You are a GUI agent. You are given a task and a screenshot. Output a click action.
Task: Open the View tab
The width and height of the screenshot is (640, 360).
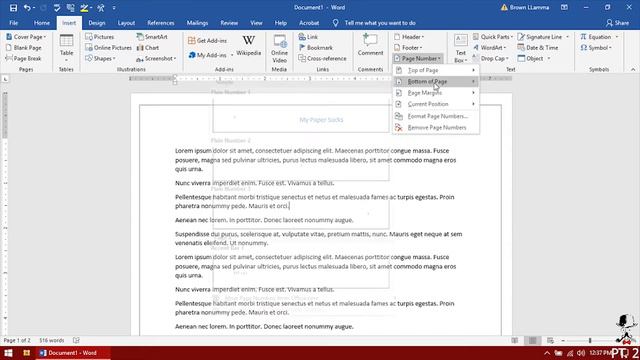[x=256, y=23]
